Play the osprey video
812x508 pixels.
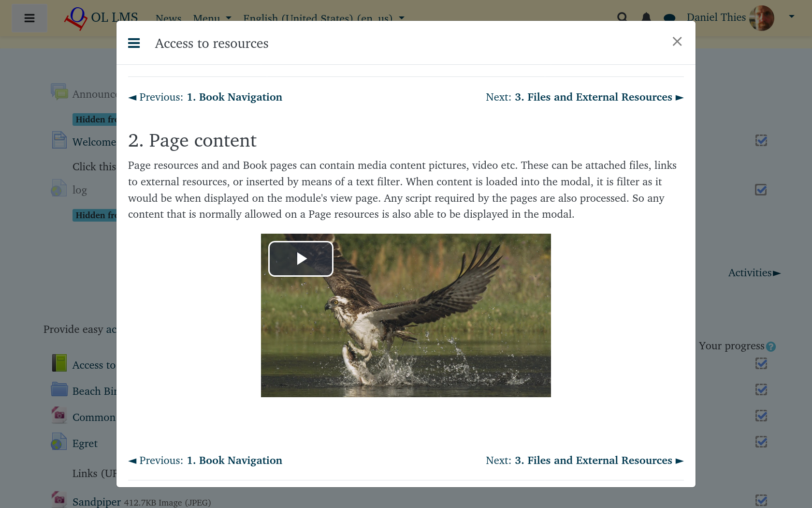click(301, 259)
